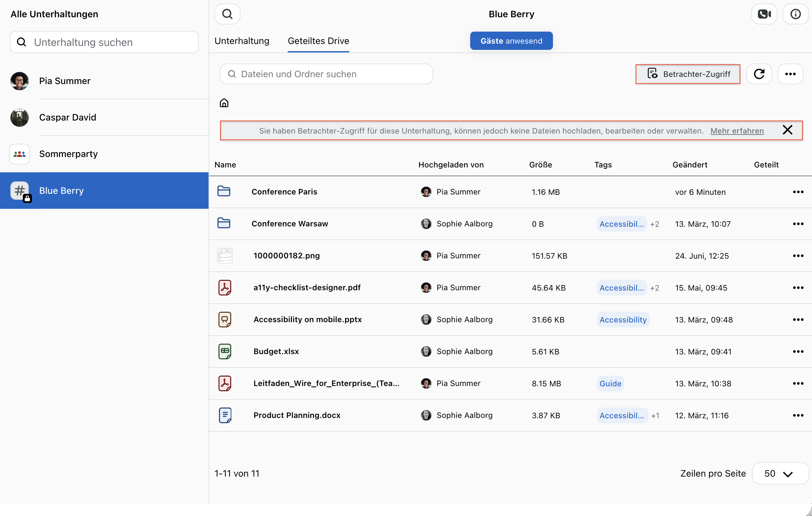The width and height of the screenshot is (812, 516).
Task: Open conversation with Pia Summer
Action: click(104, 81)
